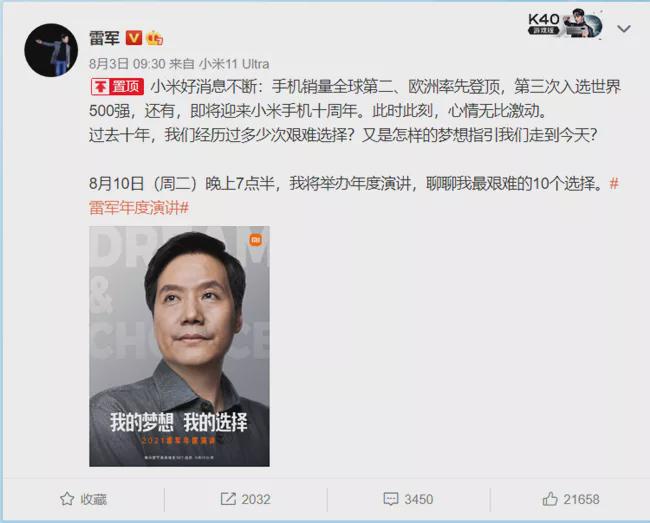The height and width of the screenshot is (523, 650).
Task: Open comments icon showing 3450
Action: click(x=390, y=499)
